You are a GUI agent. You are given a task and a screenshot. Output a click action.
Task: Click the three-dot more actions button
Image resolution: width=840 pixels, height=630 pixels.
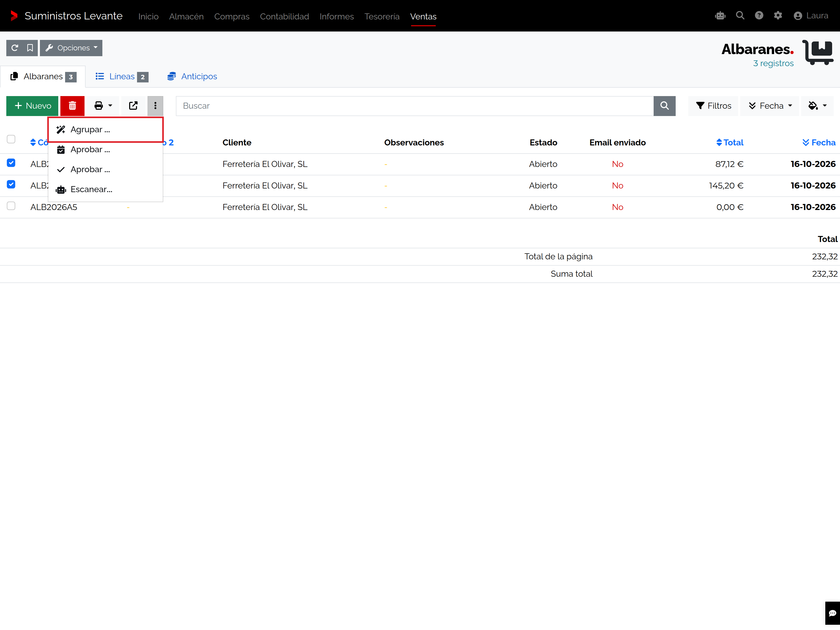pos(155,106)
